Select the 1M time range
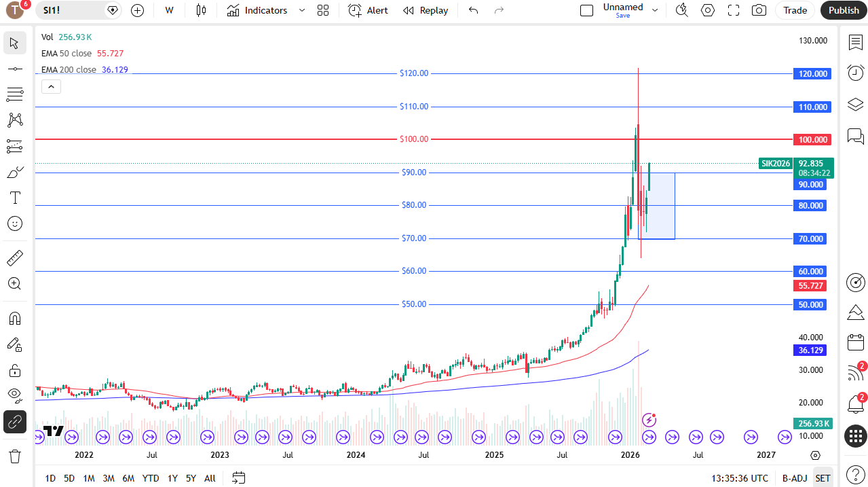868x487 pixels. point(89,478)
